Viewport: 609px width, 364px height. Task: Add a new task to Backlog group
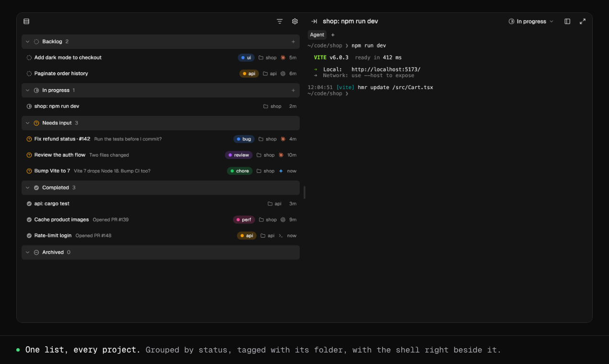pos(293,42)
